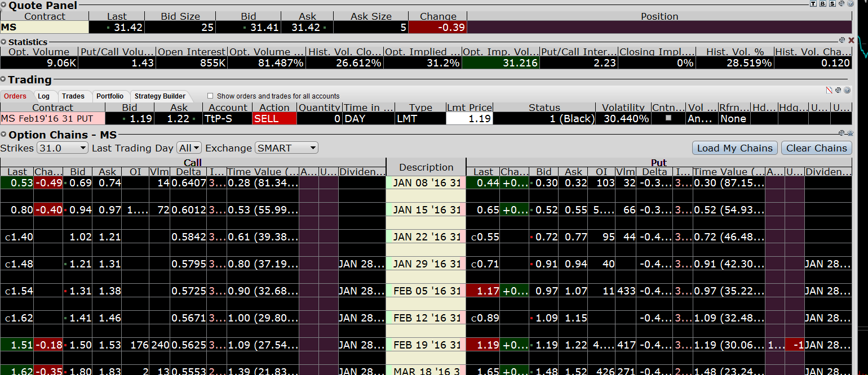Click the order Quantity cell showing 0
Screen dimensions: 868x375
[319, 119]
